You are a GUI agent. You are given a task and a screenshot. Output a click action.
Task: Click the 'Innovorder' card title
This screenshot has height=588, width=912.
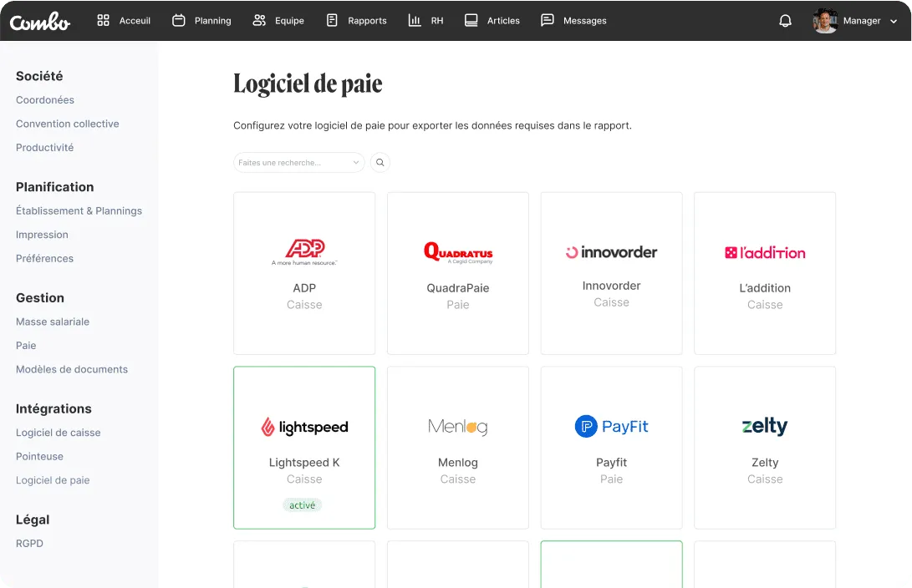[611, 286]
